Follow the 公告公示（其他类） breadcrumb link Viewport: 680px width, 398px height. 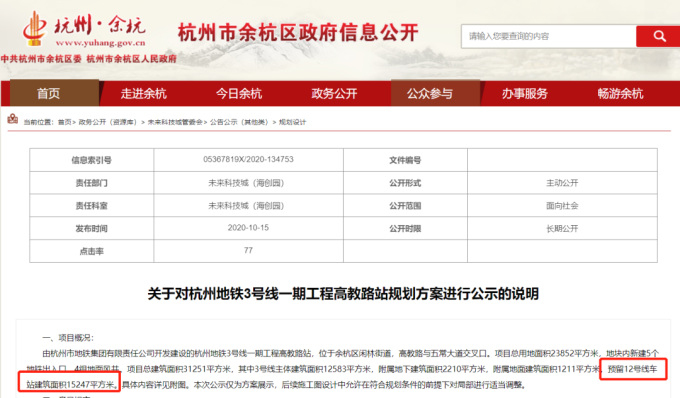239,122
